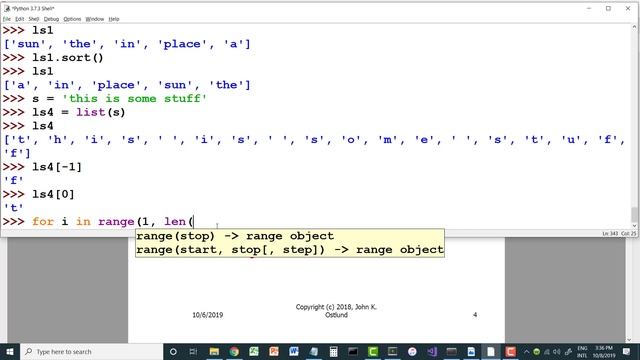Open the green Camtasia taskbar icon
Screen dimensions: 640x360
pos(373,351)
